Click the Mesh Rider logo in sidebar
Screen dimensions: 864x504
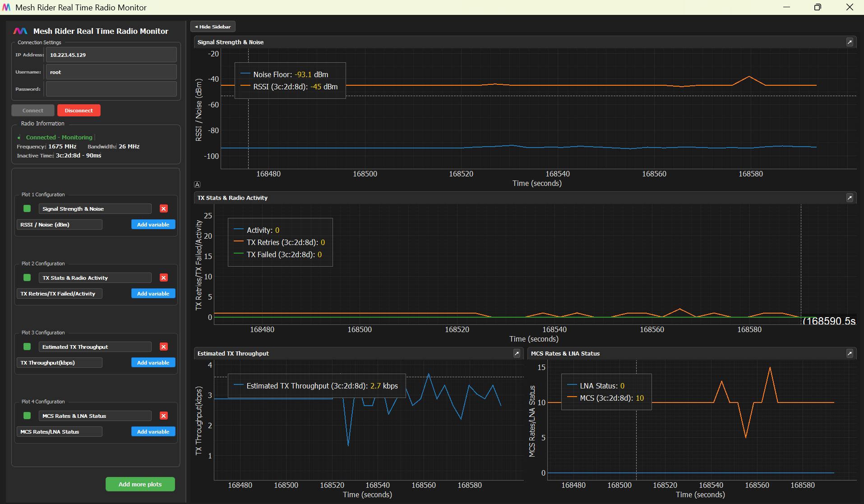[20, 31]
